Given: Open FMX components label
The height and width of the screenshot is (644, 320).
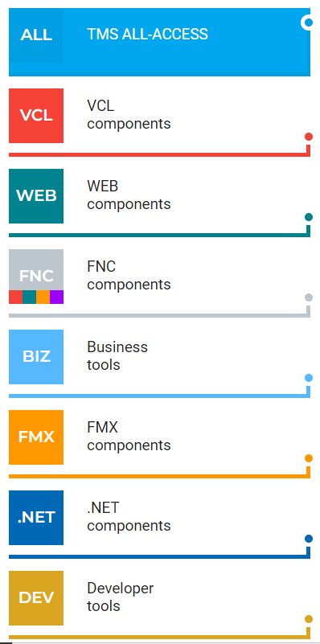Looking at the screenshot, I should click(x=129, y=437).
